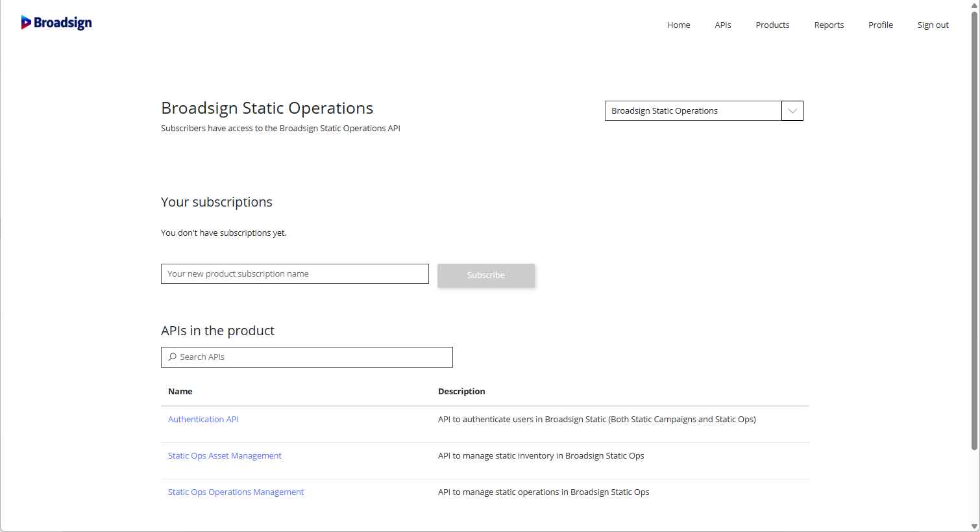
Task: Click the Name column header
Action: click(180, 391)
